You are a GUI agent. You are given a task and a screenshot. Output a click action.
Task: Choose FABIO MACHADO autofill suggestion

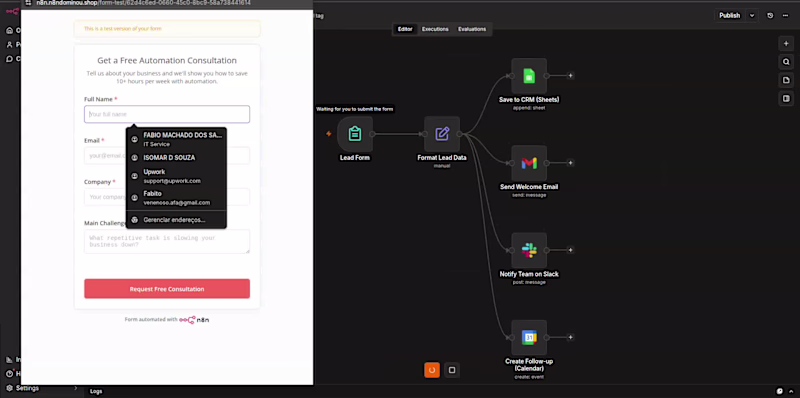coord(176,139)
